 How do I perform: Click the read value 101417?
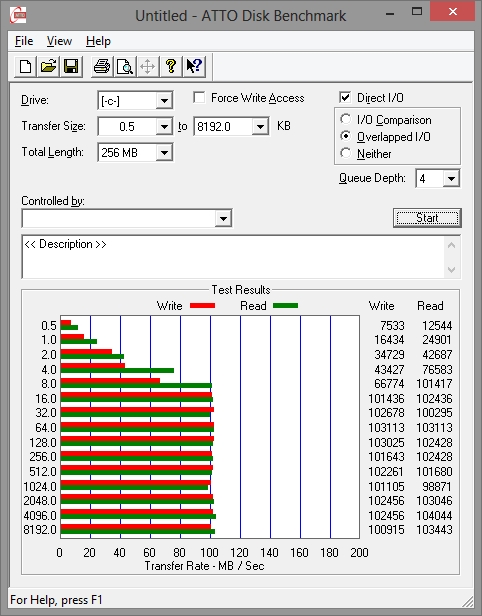click(x=434, y=384)
